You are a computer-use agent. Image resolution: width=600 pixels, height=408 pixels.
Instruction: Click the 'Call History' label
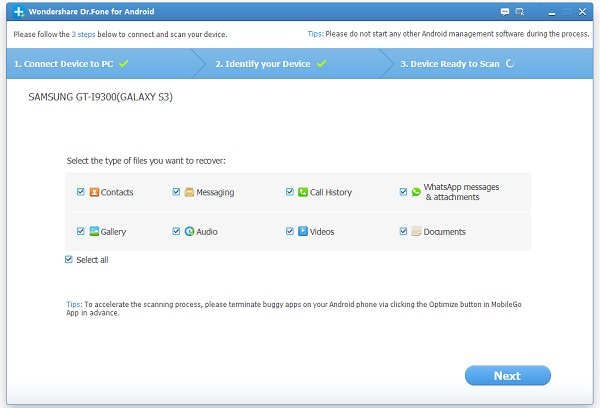point(331,192)
